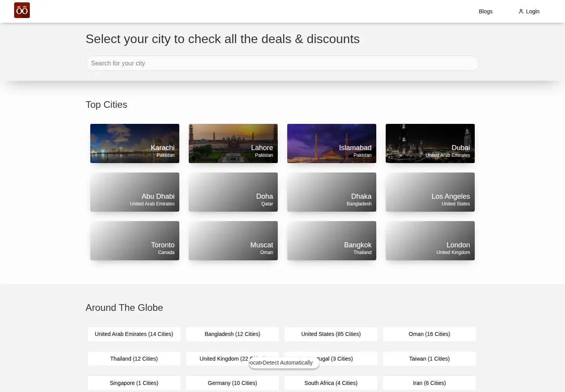Focus the Search for your city field

coord(282,64)
